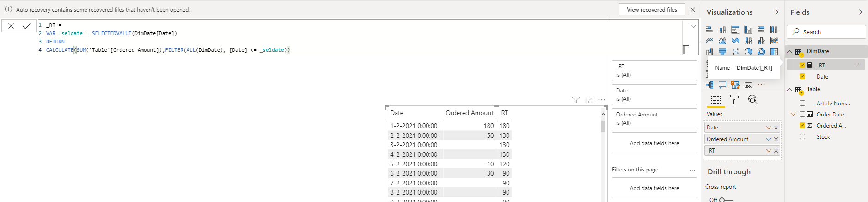Screen dimensions: 868x202
Task: Select the waterfall chart visual
Action: pyautogui.click(x=709, y=52)
